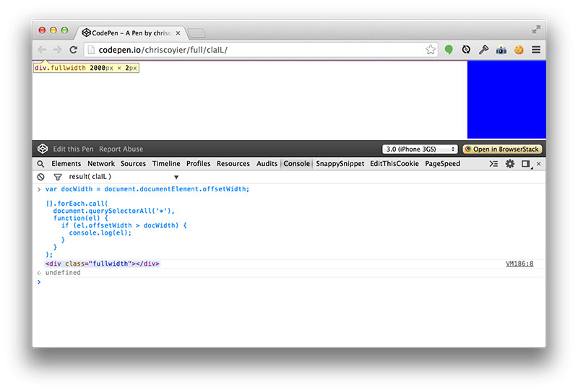Toggle the DevTools dock side button

[526, 164]
